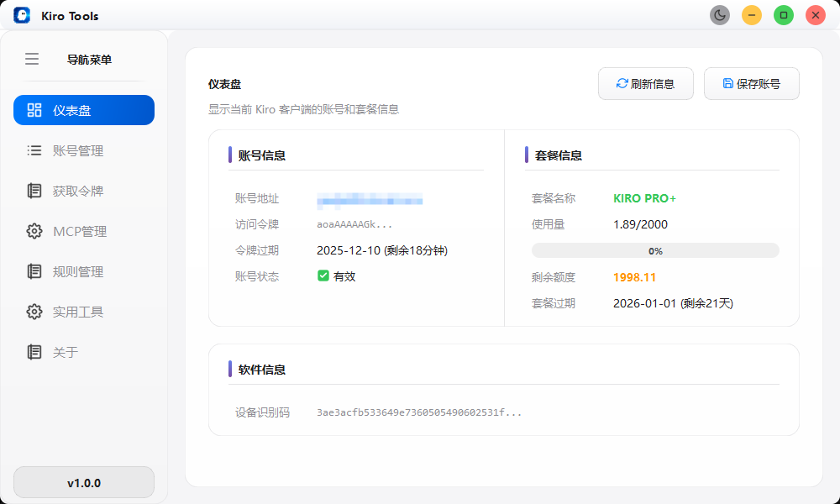Click the Kiro Tools logo icon
840x504 pixels.
(x=21, y=15)
